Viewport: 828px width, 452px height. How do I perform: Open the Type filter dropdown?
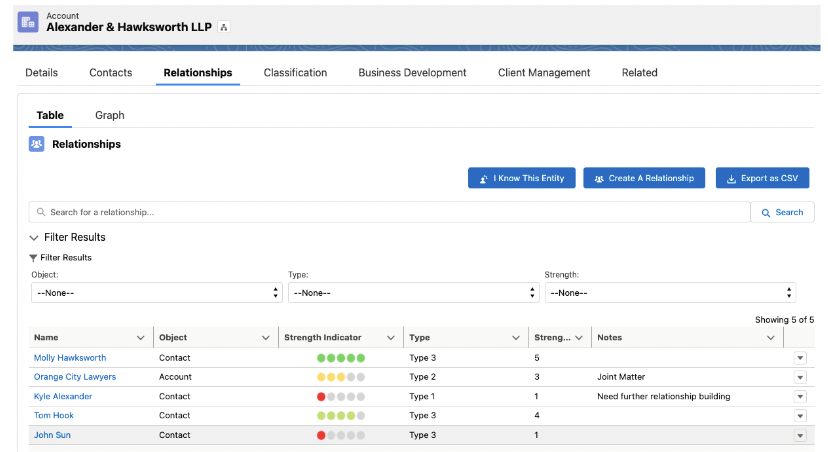[x=413, y=293]
